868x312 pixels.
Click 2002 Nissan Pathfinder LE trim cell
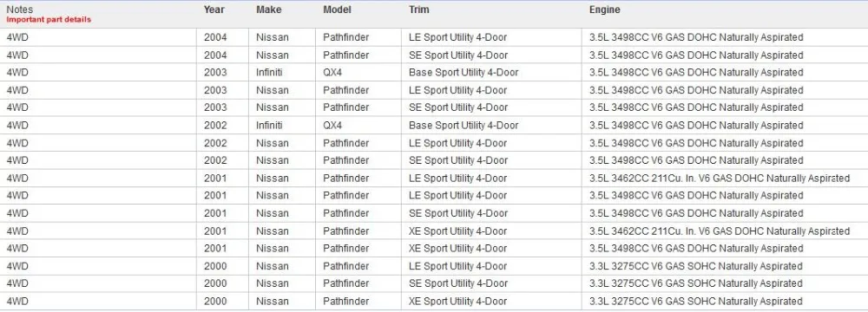tap(491, 143)
